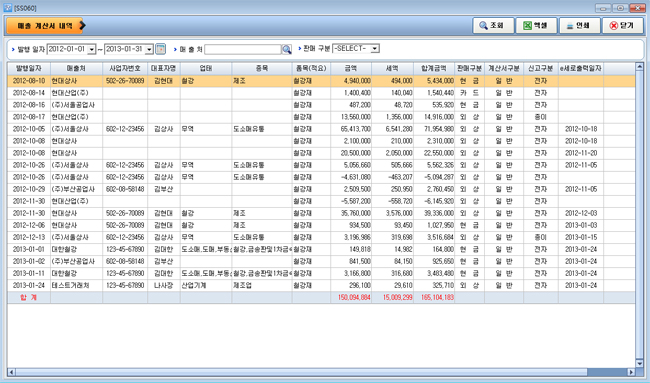
Task: Select the 2012-10-29 (주)부산공업사 row
Action: [x=321, y=189]
